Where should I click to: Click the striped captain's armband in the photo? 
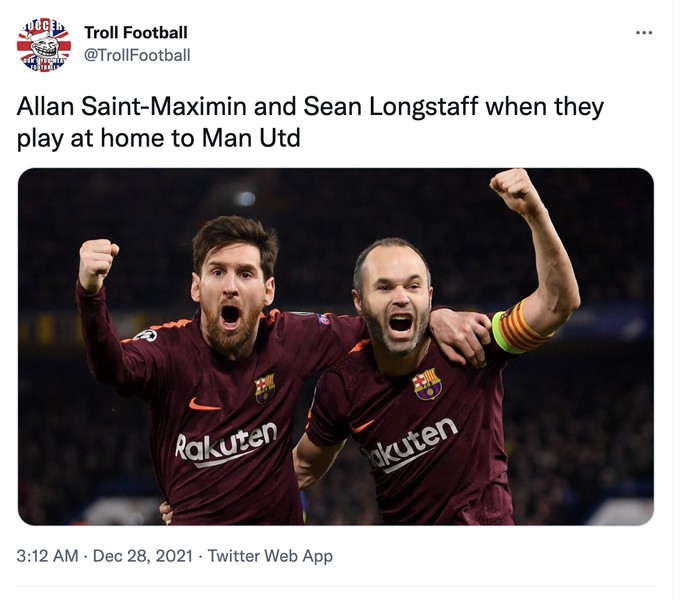coord(519,328)
